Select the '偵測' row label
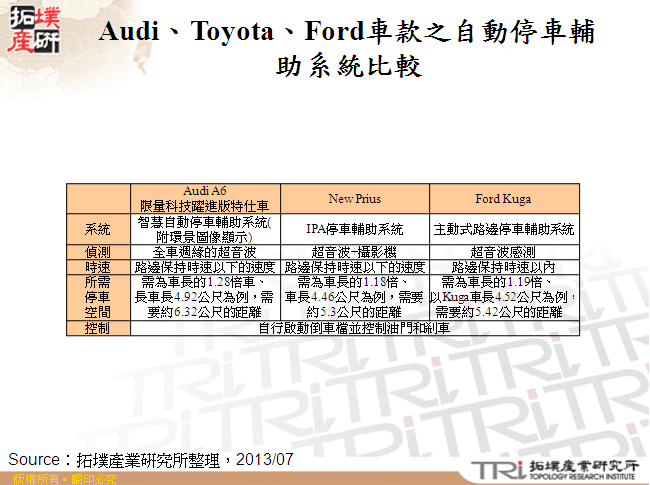 click(98, 252)
